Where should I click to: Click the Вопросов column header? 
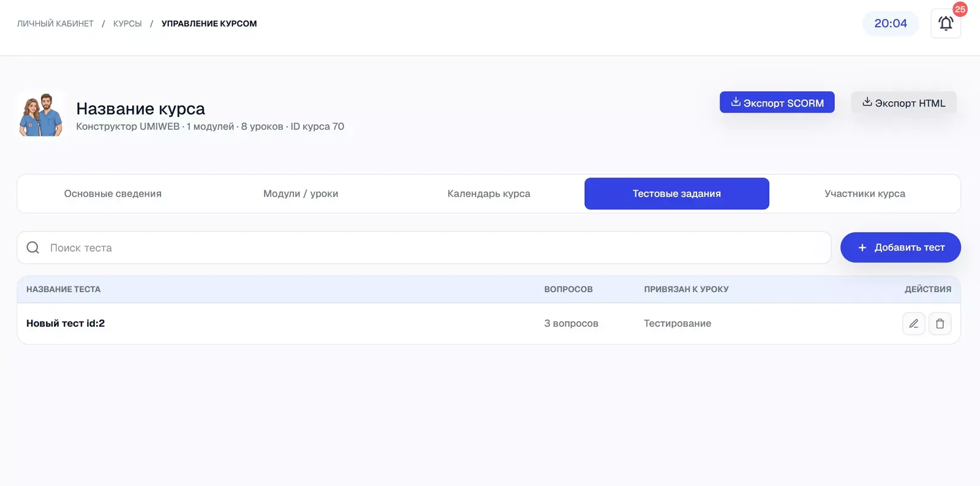click(x=568, y=290)
